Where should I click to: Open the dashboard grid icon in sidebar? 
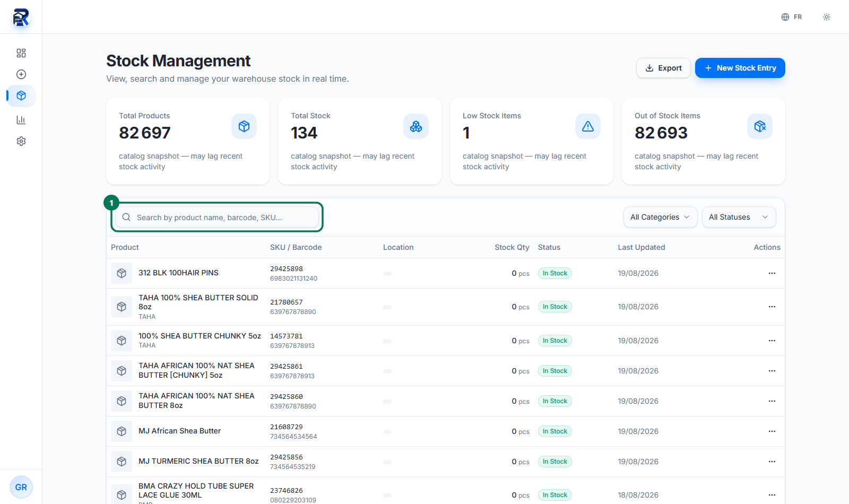coord(21,53)
